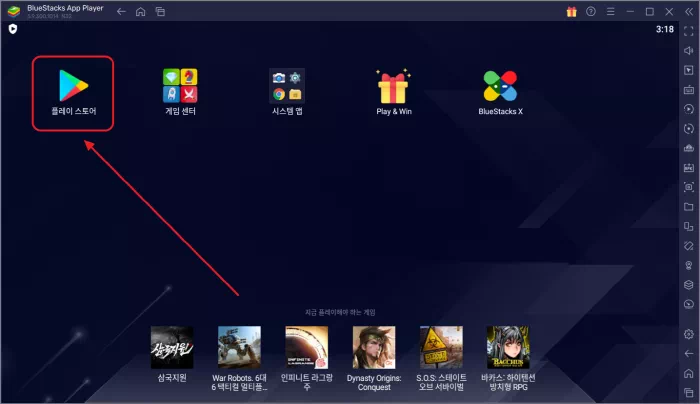Collapse the side toolbar with double chevron
The width and height of the screenshot is (700, 404).
click(689, 12)
